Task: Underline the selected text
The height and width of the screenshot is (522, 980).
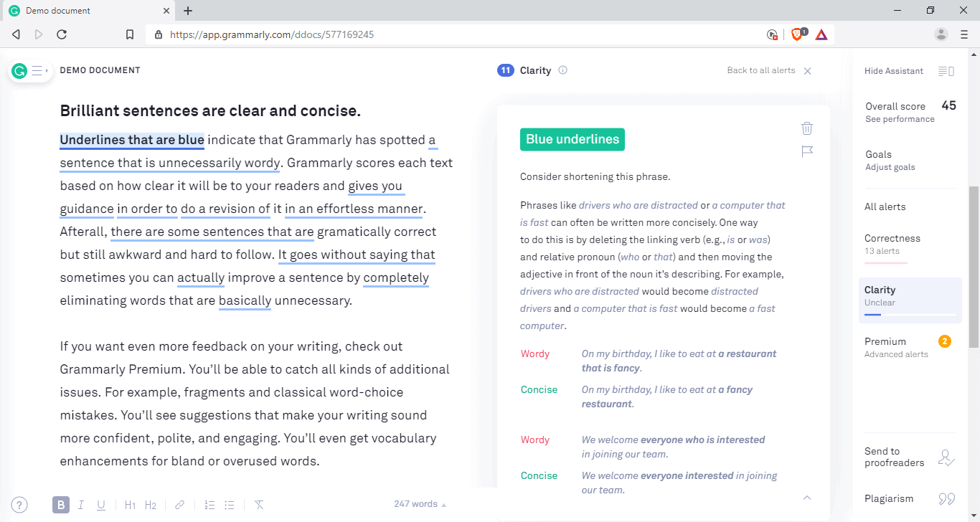Action: pyautogui.click(x=101, y=505)
